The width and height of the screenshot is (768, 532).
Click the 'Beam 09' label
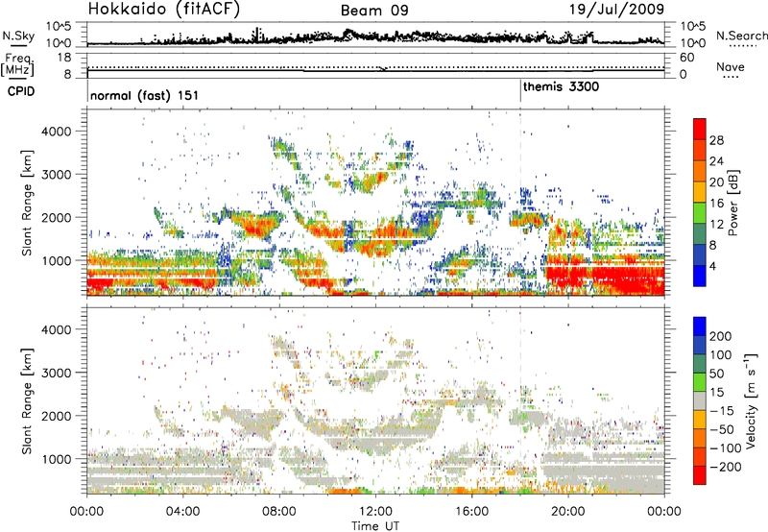374,11
